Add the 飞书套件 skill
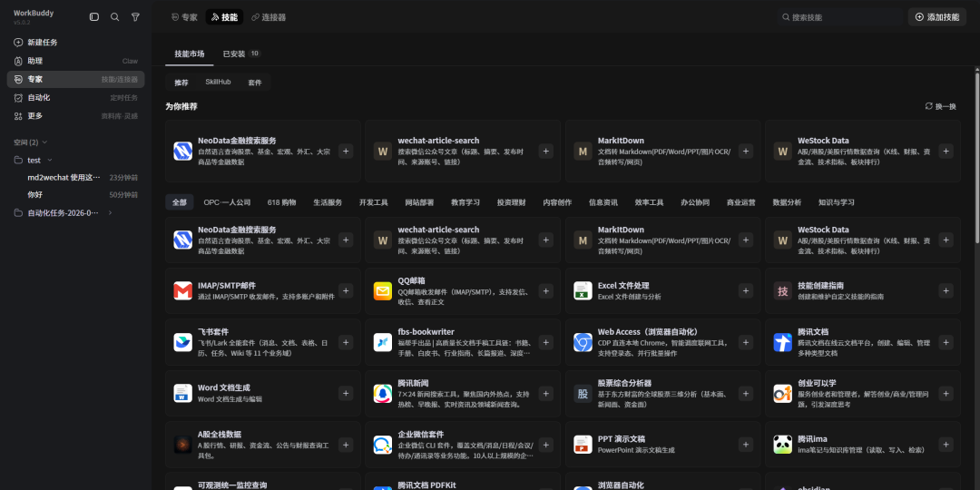 pos(346,342)
